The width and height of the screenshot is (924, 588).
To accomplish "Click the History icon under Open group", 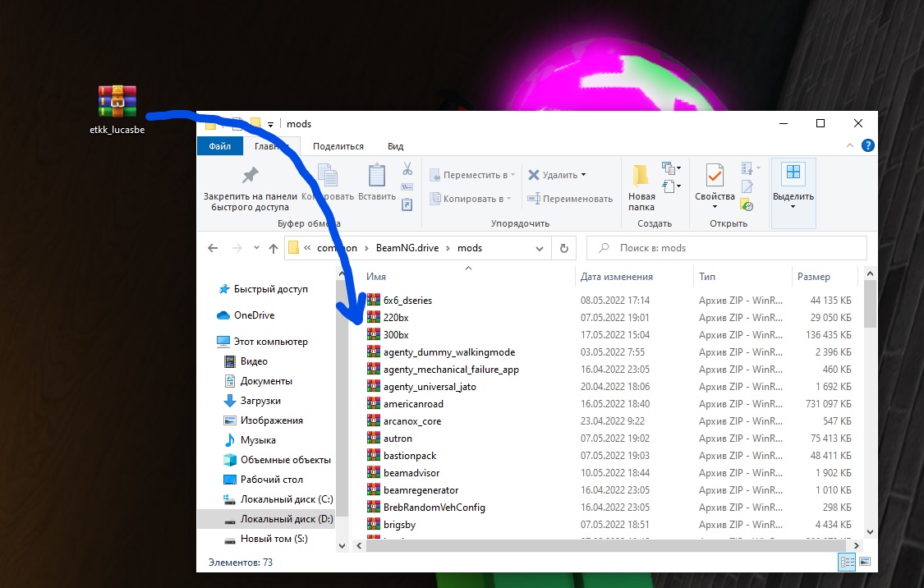I will [747, 205].
